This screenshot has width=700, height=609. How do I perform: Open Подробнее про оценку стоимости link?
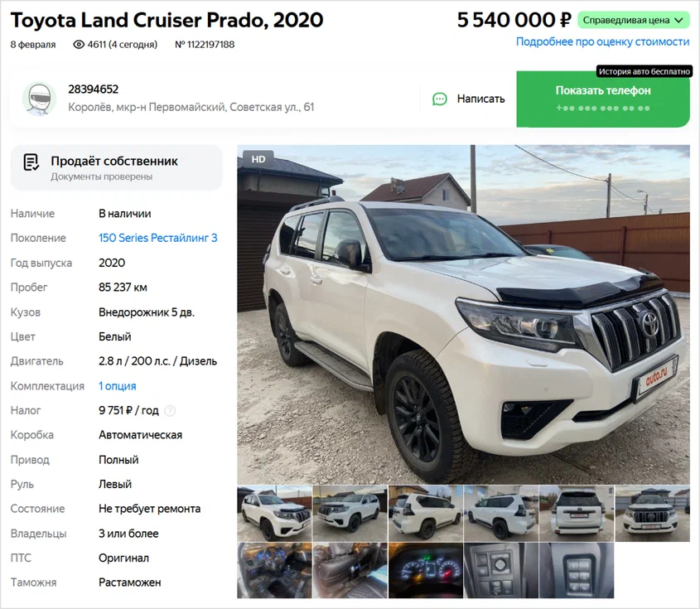[x=603, y=42]
